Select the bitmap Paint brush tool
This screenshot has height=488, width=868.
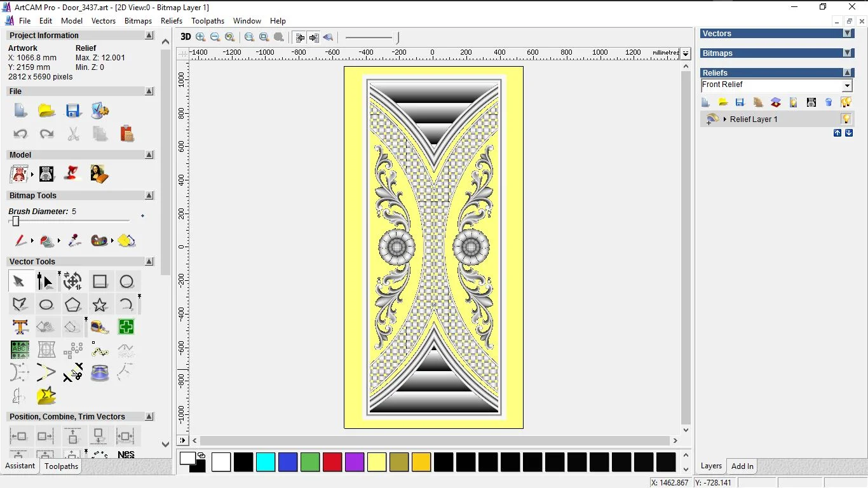20,241
